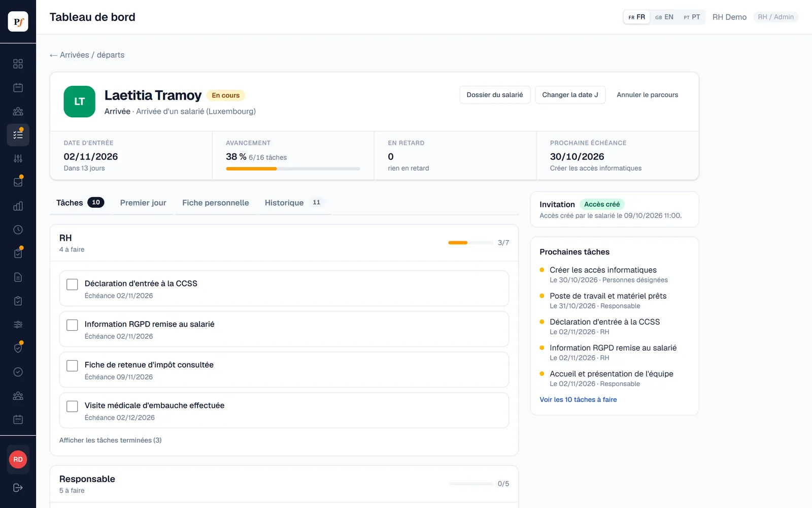Screen dimensions: 812x508
Task: Open the horizontal sliders icon in sidebar
Action: (x=18, y=325)
